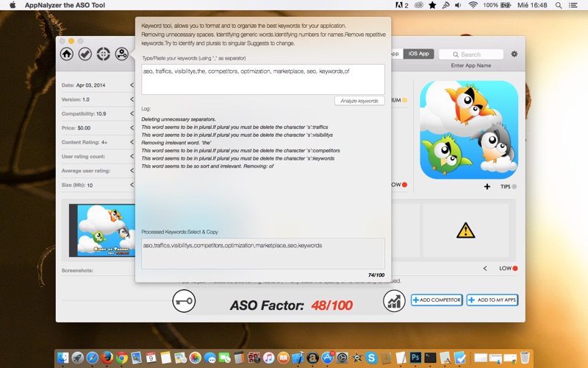Open AppNalyzer the ASO Tool menu
This screenshot has width=588, height=368.
tap(65, 5)
